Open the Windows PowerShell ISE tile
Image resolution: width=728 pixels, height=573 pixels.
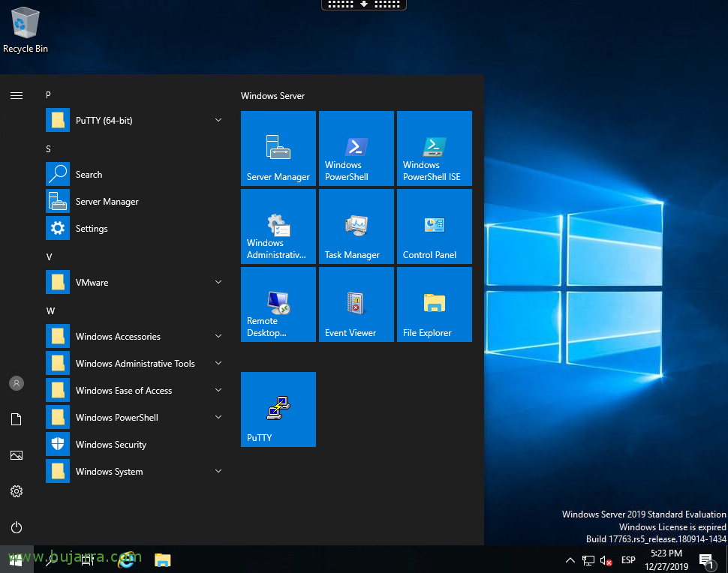click(434, 148)
